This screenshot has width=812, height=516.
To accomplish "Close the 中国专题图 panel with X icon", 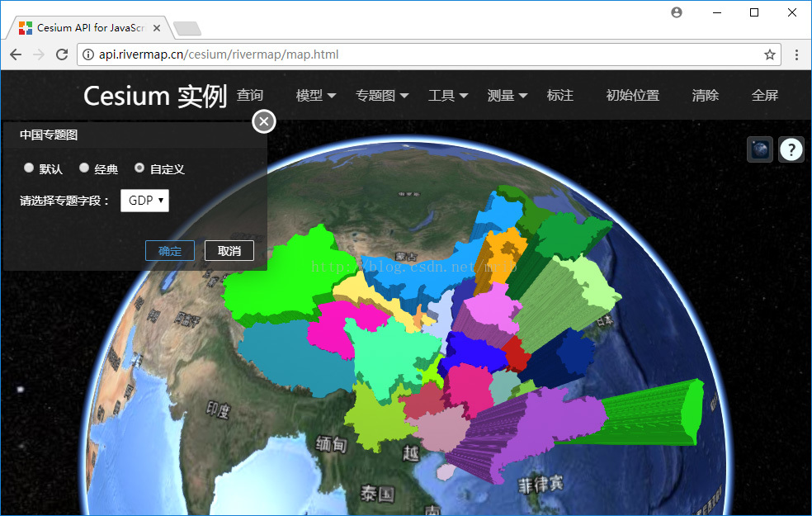I will (x=264, y=121).
